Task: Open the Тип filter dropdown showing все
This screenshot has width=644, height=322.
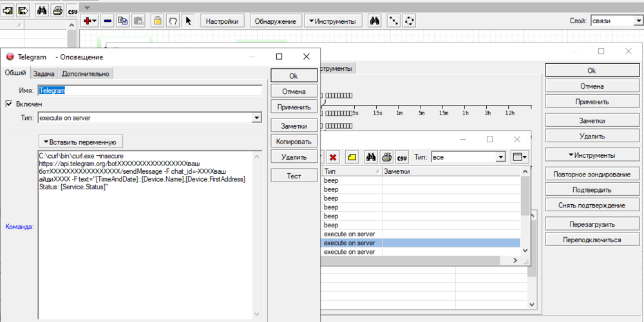Action: (x=500, y=156)
